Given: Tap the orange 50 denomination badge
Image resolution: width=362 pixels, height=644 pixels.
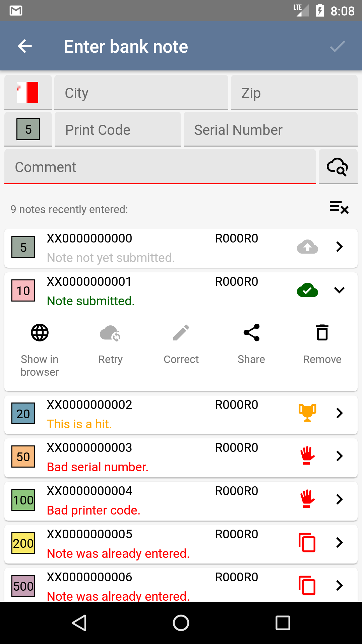Looking at the screenshot, I should 23,457.
